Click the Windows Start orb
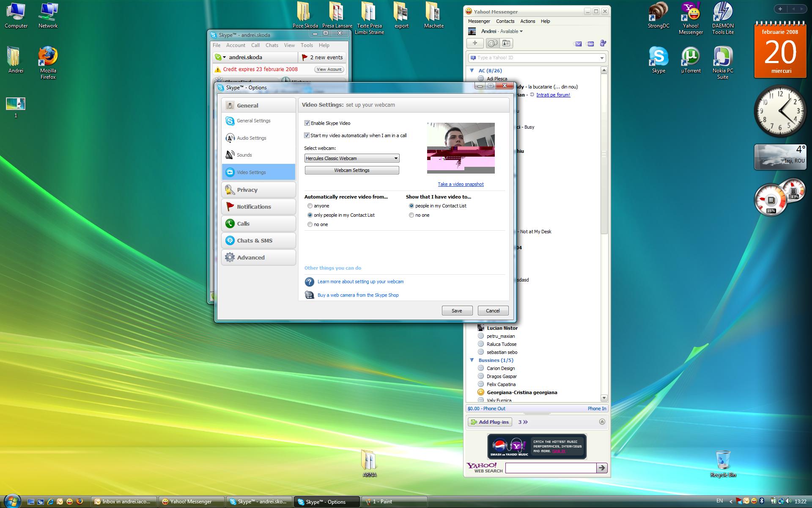The height and width of the screenshot is (508, 812). [x=12, y=501]
